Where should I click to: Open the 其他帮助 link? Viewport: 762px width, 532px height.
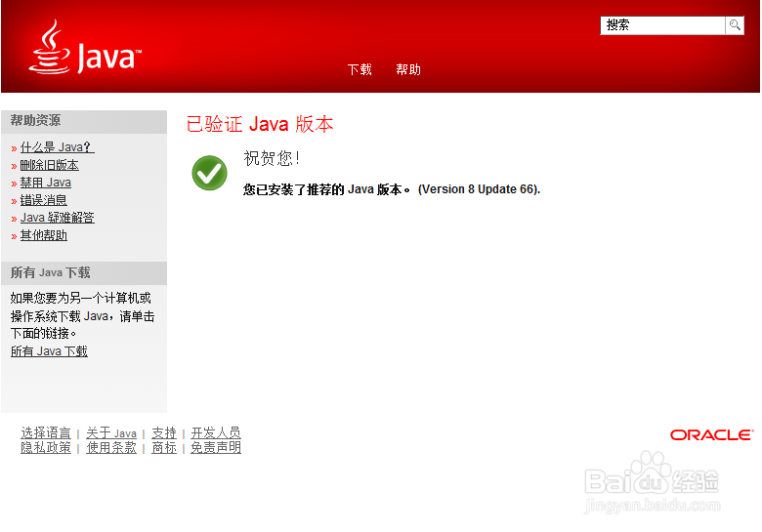click(x=43, y=235)
